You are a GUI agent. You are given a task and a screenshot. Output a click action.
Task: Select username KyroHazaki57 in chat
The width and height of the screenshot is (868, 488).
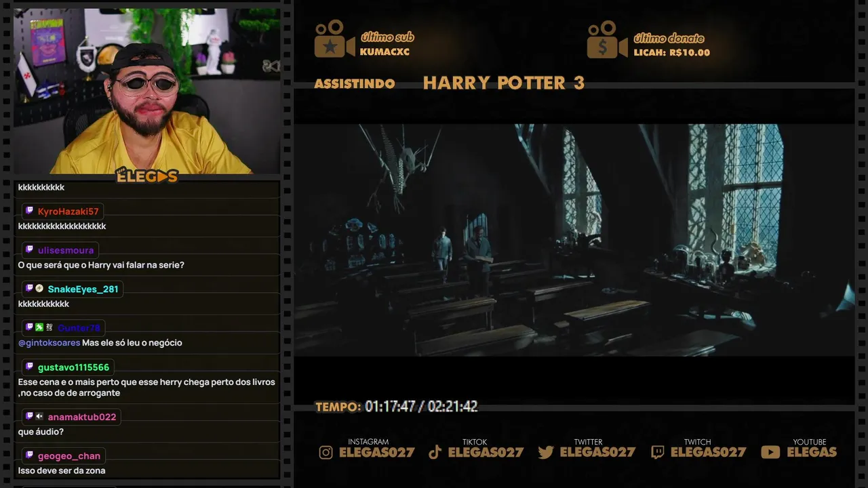pos(68,211)
